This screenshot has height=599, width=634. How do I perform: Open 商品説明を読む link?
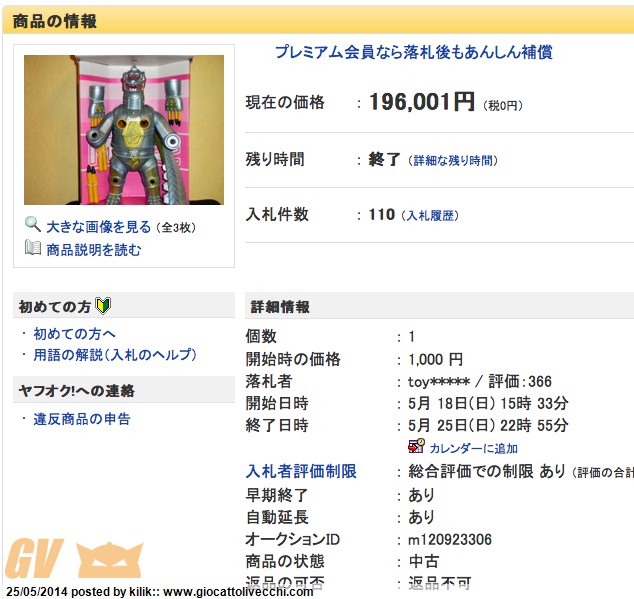click(x=94, y=250)
